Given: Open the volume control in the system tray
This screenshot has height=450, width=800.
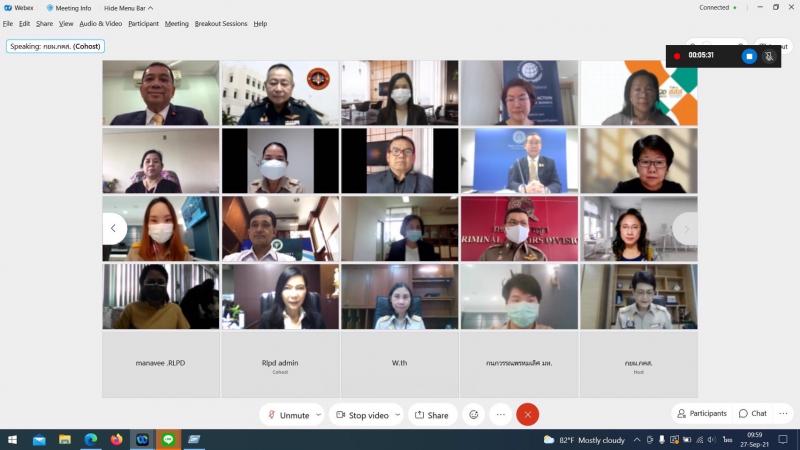Looking at the screenshot, I should tap(712, 440).
